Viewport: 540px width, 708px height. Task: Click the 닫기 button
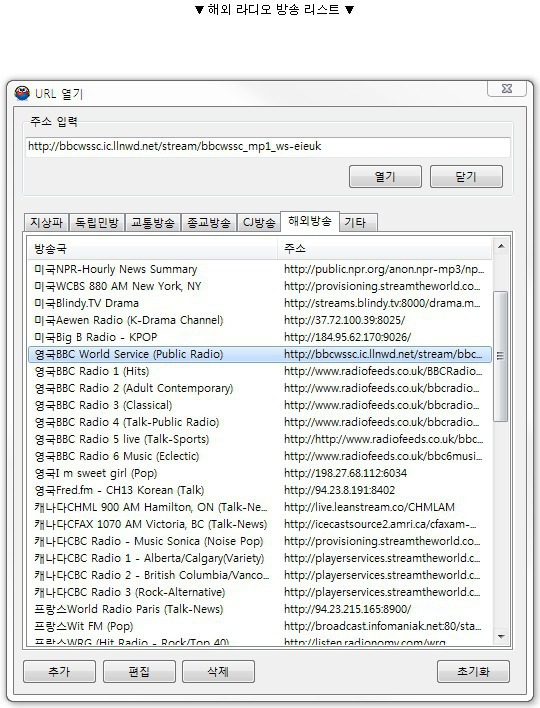[x=466, y=177]
